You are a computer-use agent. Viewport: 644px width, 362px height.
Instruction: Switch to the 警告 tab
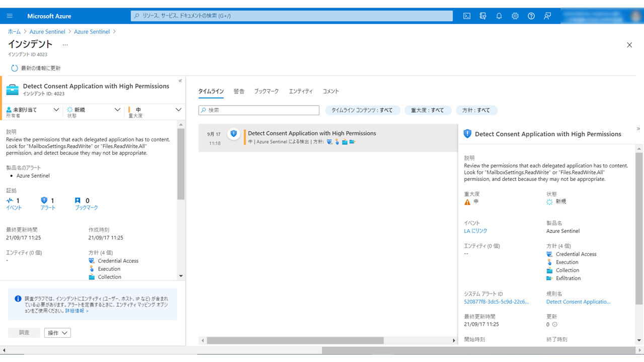pos(239,92)
